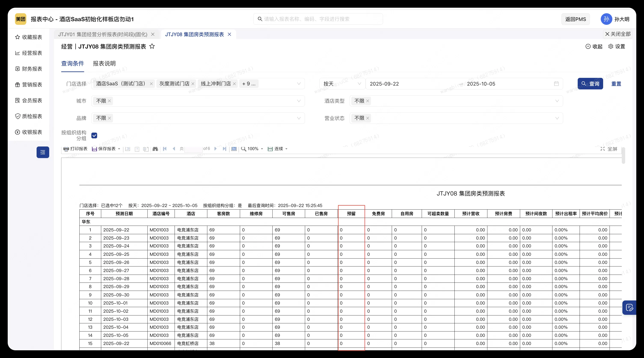This screenshot has width=644, height=358.
Task: Expand the 营业状态 dropdown
Action: pos(557,118)
